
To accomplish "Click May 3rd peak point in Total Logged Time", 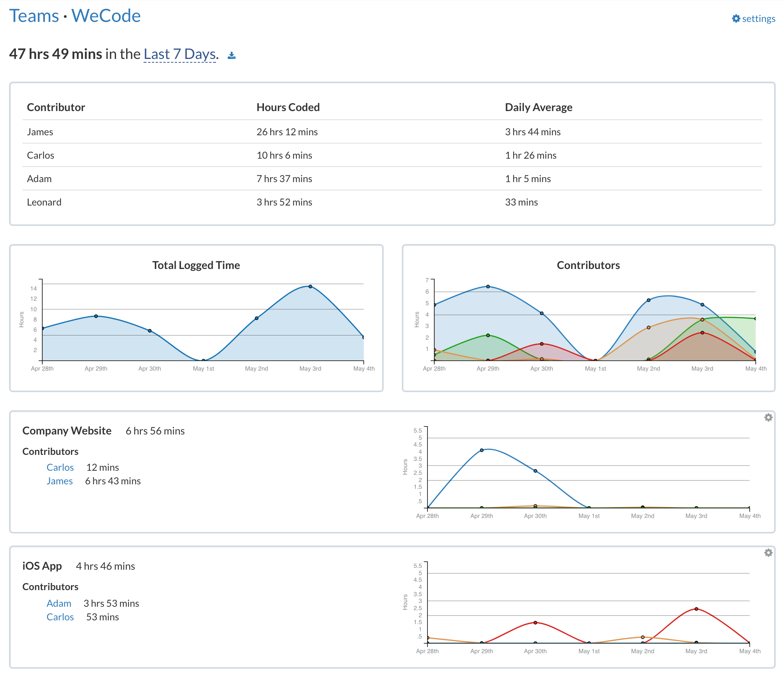I will pyautogui.click(x=310, y=286).
